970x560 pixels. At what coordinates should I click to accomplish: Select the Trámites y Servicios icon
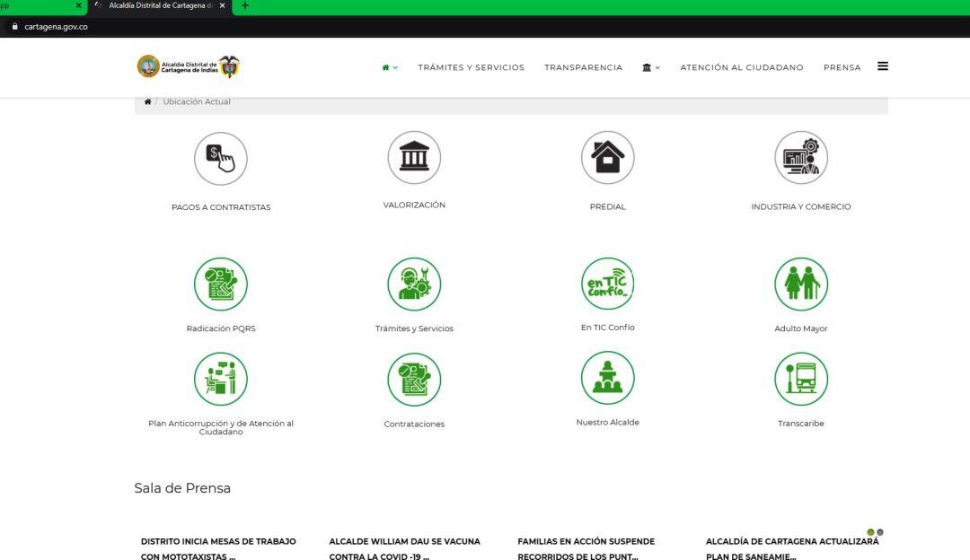tap(414, 284)
